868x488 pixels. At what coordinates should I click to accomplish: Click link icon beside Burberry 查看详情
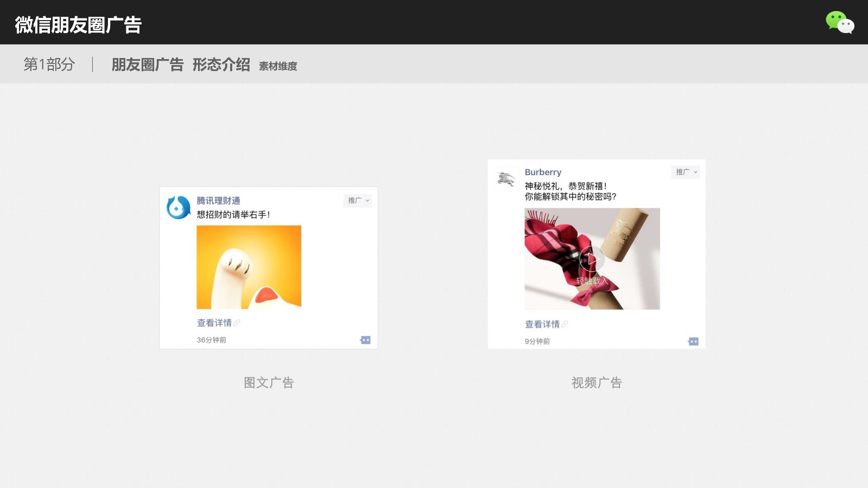[x=564, y=324]
